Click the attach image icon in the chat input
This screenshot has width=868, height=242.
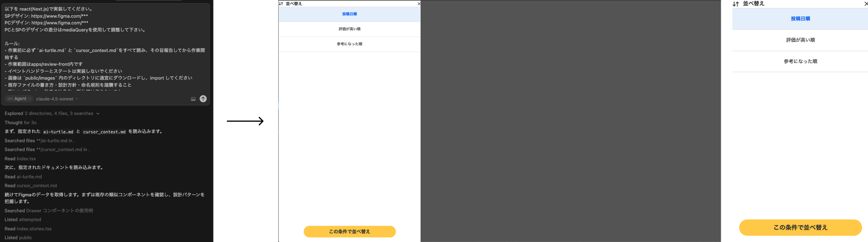point(193,99)
